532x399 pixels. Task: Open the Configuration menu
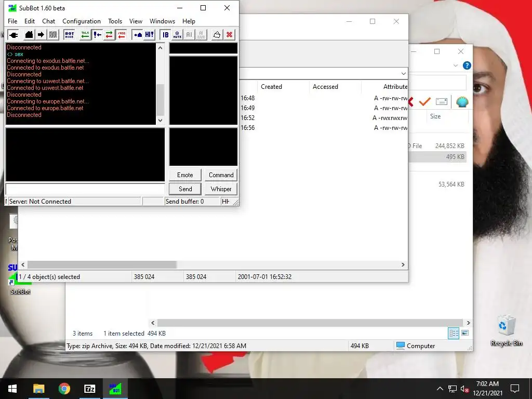point(82,21)
